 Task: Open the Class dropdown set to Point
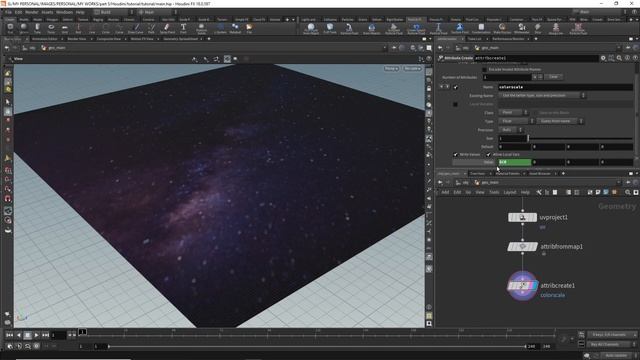[513, 113]
